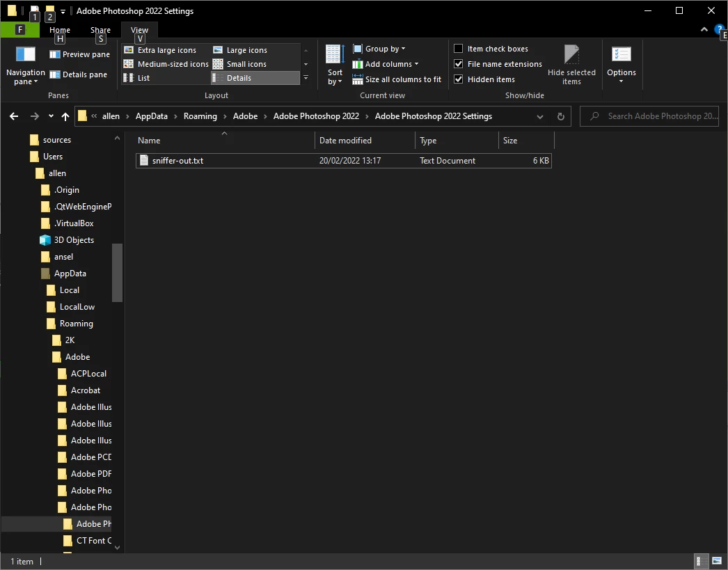Sort by the Type column header
This screenshot has width=728, height=570.
[x=457, y=140]
